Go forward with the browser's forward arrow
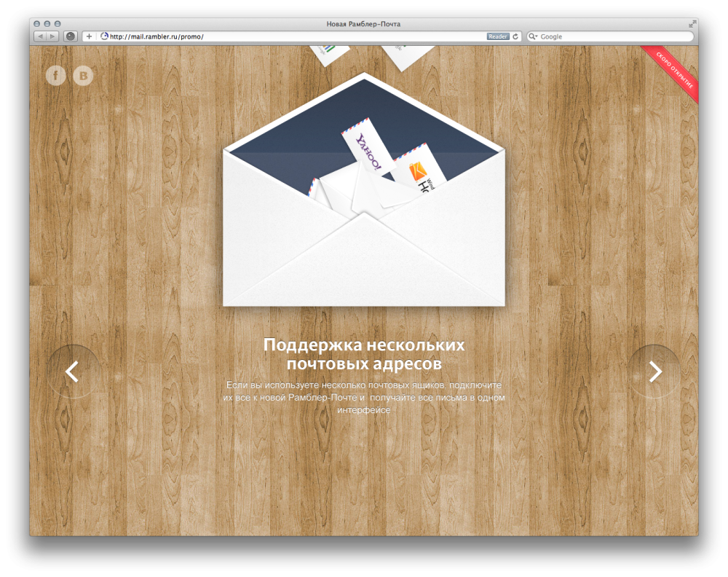This screenshot has height=577, width=728. (x=52, y=36)
